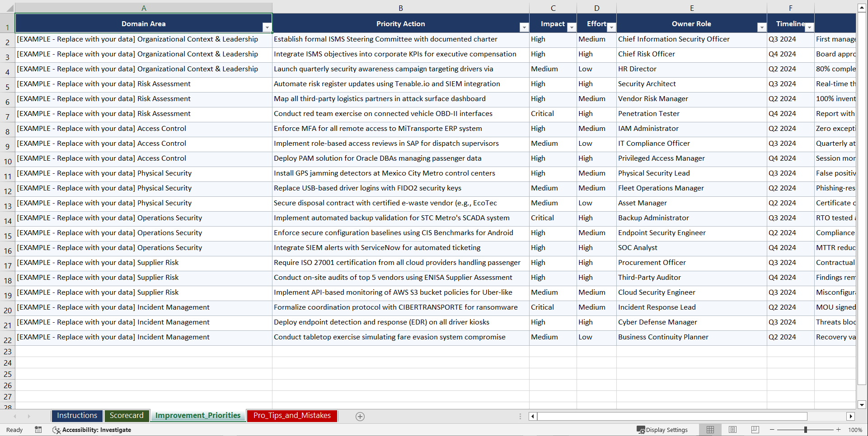Zoom in with the plus icon

(x=838, y=429)
